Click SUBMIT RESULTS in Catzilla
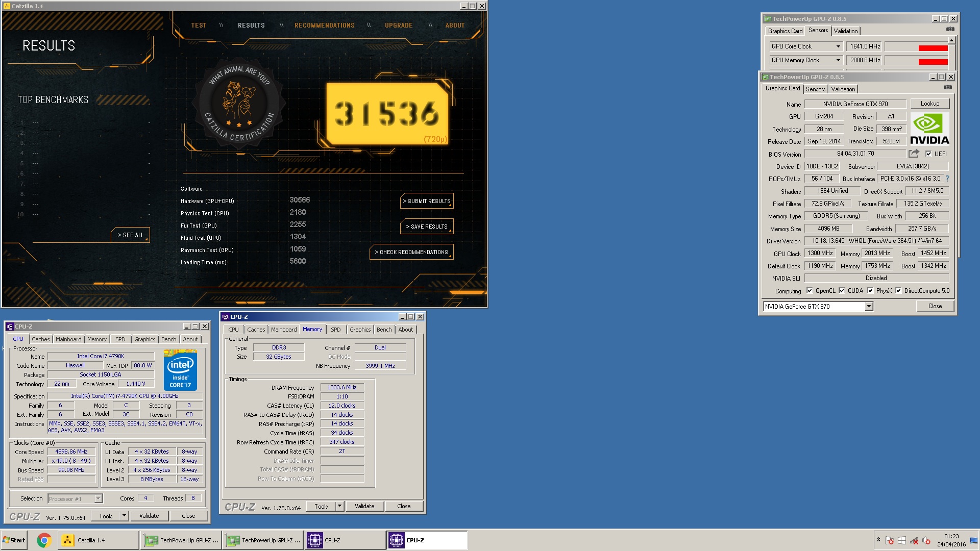 (427, 201)
